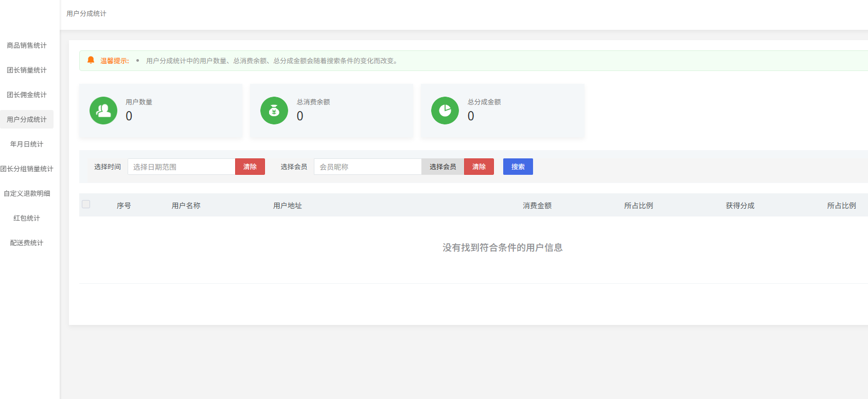Click the money bag total consumption icon
Image resolution: width=868 pixels, height=399 pixels.
[274, 111]
